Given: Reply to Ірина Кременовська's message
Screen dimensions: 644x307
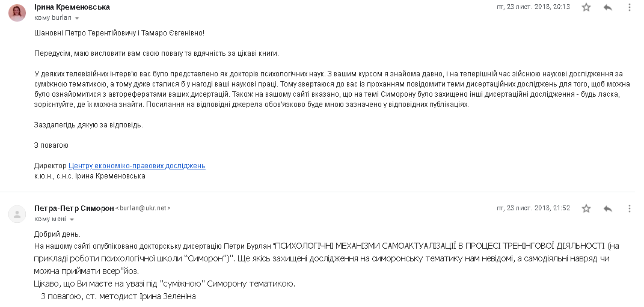Looking at the screenshot, I should 608,7.
